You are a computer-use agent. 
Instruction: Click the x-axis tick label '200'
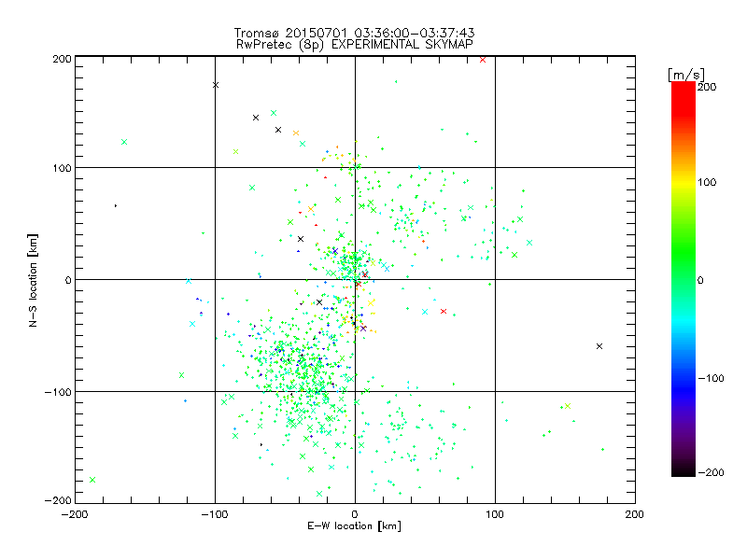click(x=635, y=514)
